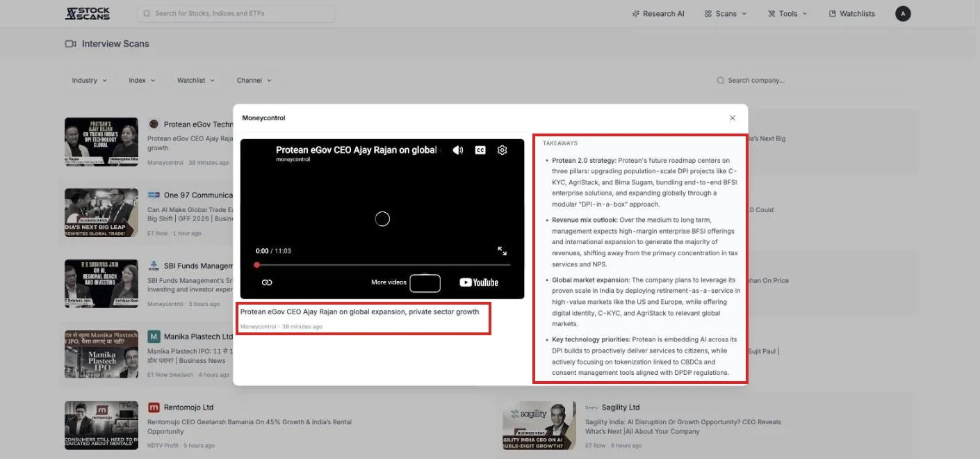Open Sagility interview thumbnail

(539, 425)
